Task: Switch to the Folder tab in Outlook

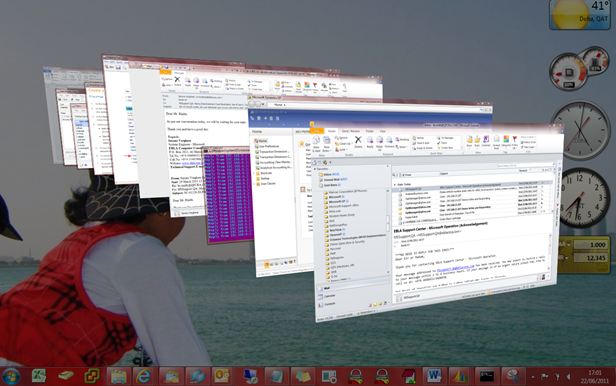Action: click(x=370, y=131)
